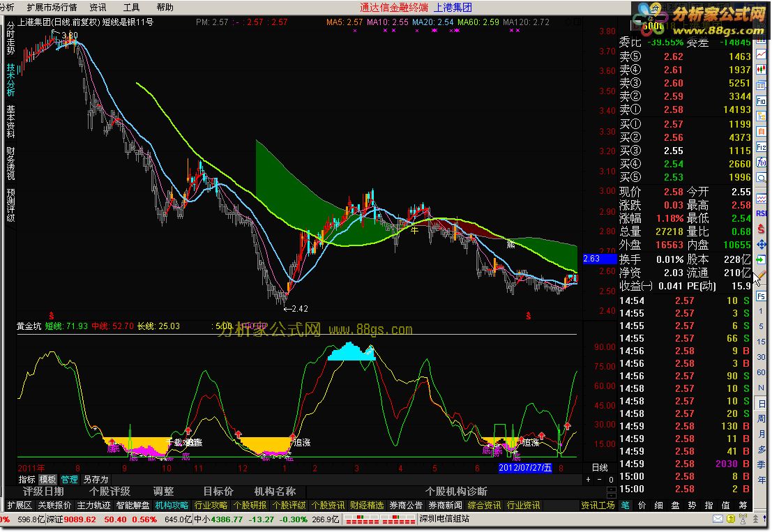Switch to 1-minute period
772x532 pixels.
coord(761,311)
